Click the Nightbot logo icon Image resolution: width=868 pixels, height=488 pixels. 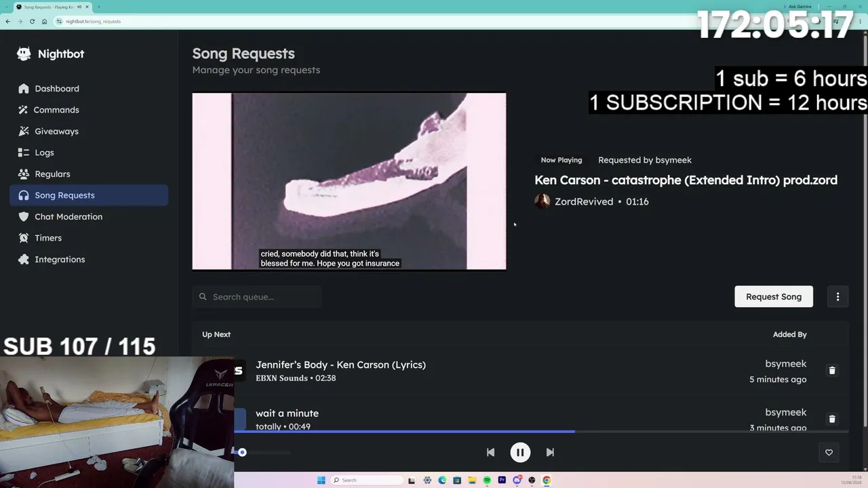click(x=24, y=54)
